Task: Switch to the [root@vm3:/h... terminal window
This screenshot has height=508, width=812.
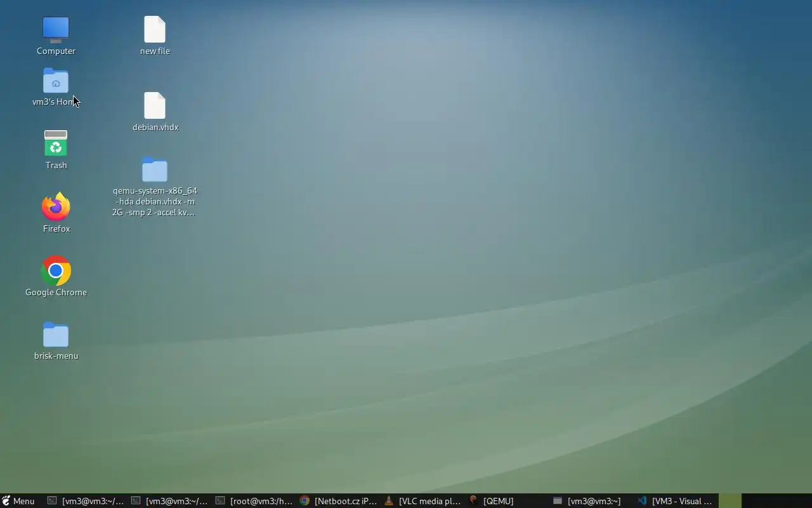Action: point(254,501)
